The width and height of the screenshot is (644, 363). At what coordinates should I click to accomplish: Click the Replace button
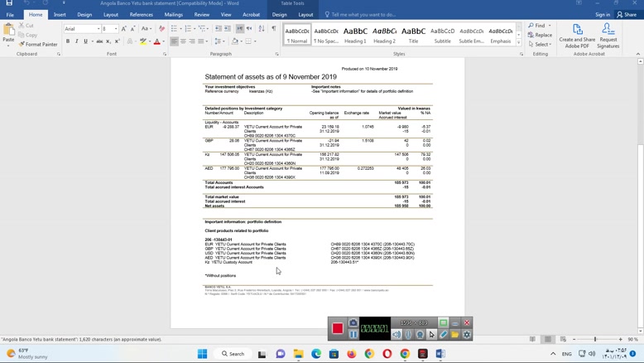(541, 35)
